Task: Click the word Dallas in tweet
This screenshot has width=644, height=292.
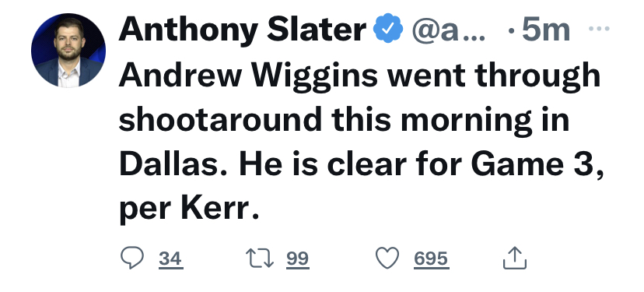Action: (x=173, y=164)
